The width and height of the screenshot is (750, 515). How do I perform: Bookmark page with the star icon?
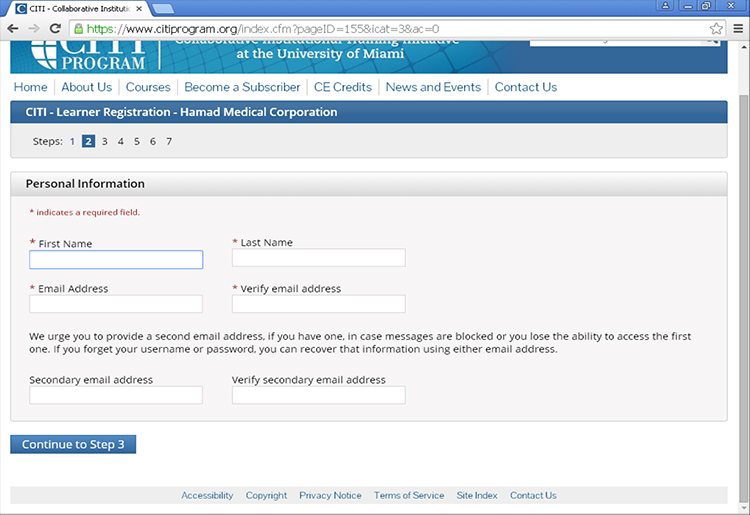[x=716, y=29]
